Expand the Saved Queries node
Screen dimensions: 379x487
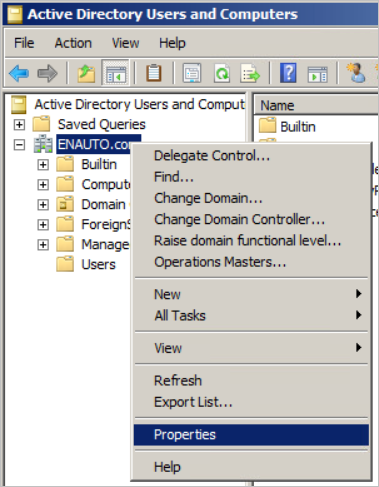(x=19, y=124)
